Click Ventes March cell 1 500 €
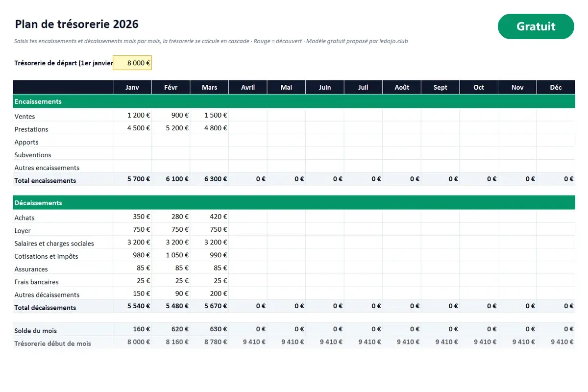This screenshot has height=392, width=588. (209, 115)
